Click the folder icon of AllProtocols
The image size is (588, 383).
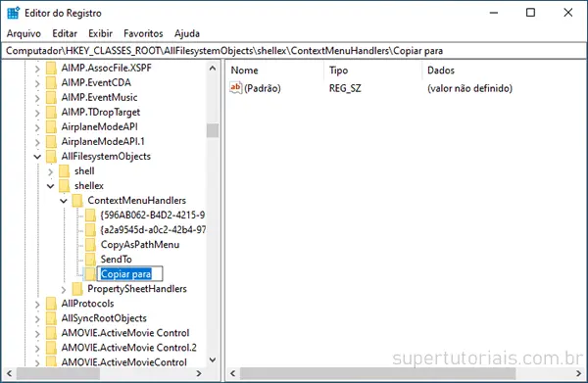51,304
